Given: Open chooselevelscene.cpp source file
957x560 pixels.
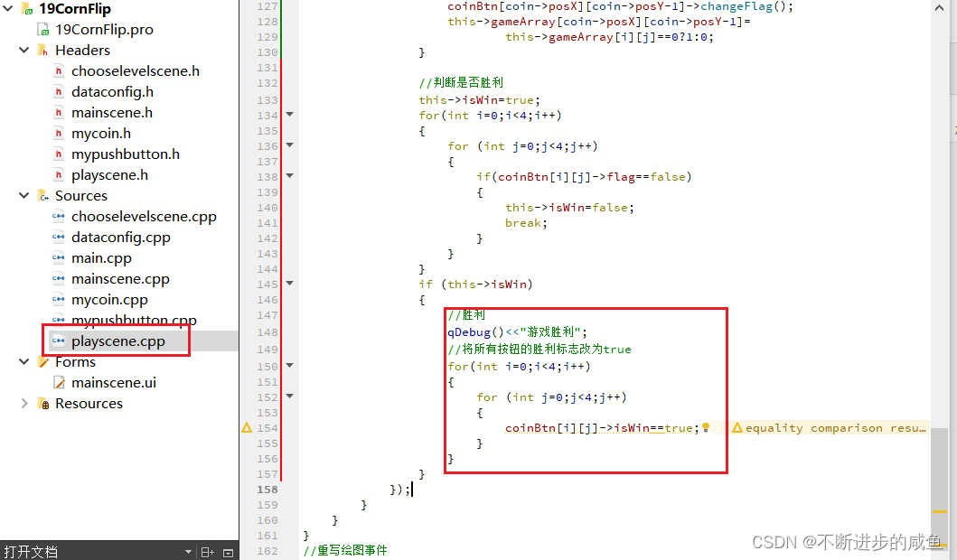Looking at the screenshot, I should click(144, 217).
